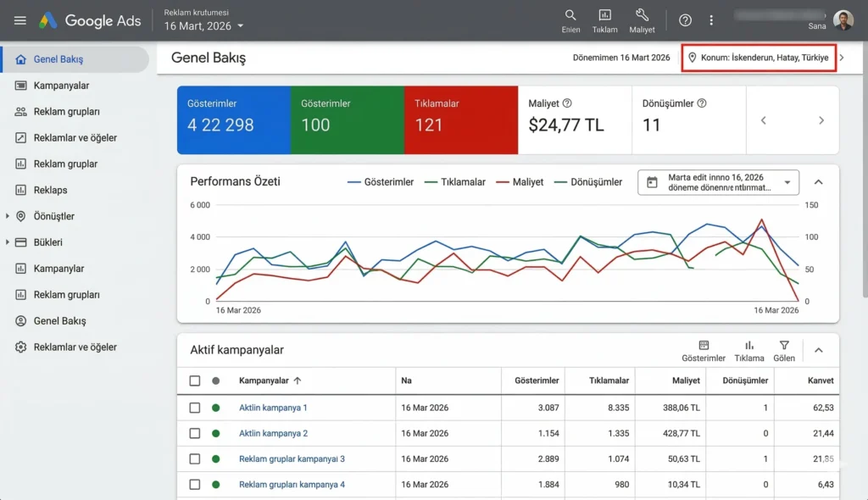This screenshot has height=500, width=868.
Task: Check the box for Reklam gruplar kampanyai 3
Action: click(x=195, y=458)
